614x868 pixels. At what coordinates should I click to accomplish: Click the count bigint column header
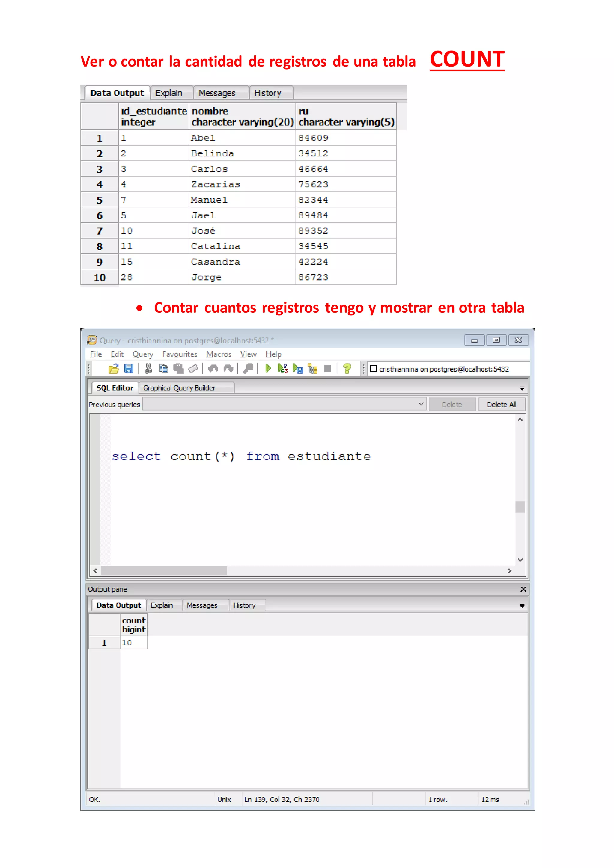[x=133, y=625]
